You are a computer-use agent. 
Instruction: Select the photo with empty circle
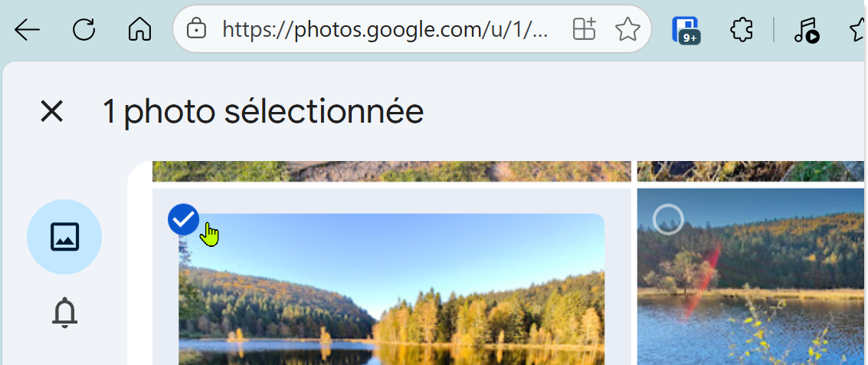point(667,219)
